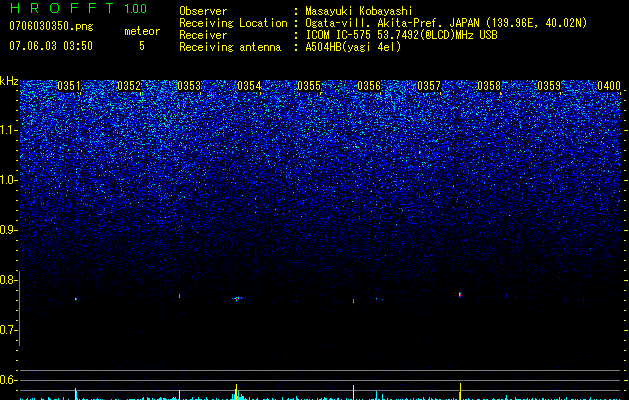Click the meteor echo near 0353
This screenshot has width=629, height=400.
coord(179,296)
